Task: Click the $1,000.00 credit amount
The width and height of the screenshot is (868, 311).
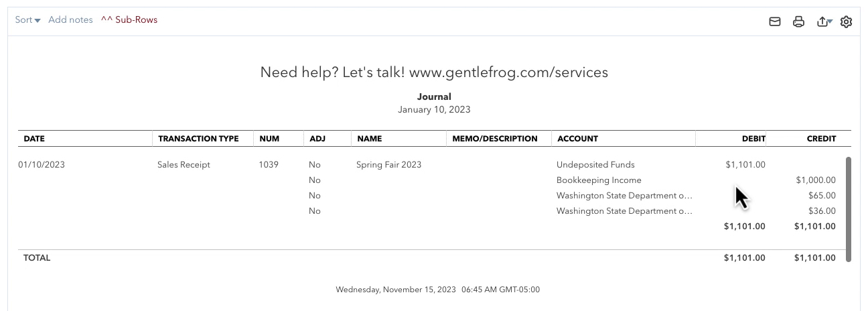Action: click(x=816, y=180)
